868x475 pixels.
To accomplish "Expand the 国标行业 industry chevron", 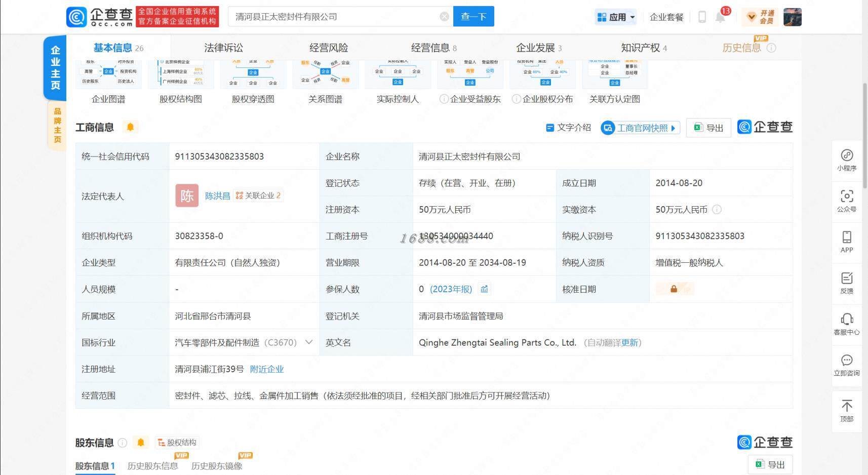I will pyautogui.click(x=309, y=342).
